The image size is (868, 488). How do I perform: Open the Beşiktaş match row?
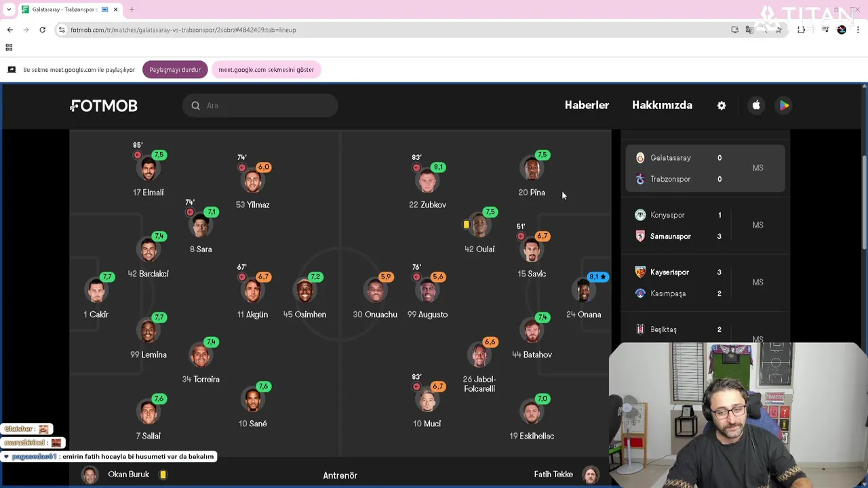click(x=705, y=330)
